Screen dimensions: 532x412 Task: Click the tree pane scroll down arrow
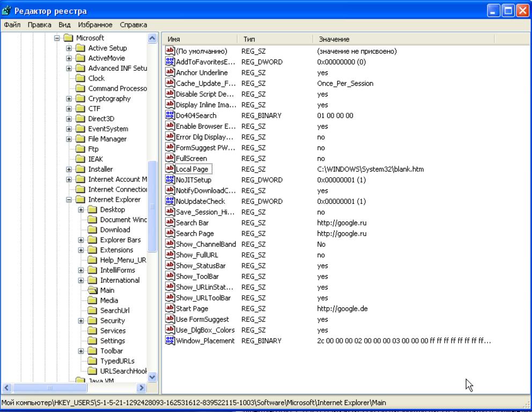tap(152, 377)
